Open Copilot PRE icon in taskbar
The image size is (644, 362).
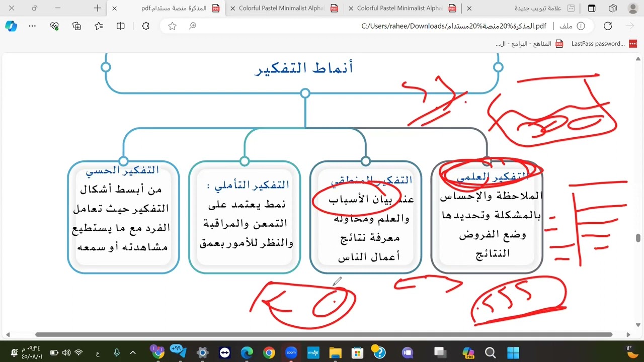coord(468,352)
